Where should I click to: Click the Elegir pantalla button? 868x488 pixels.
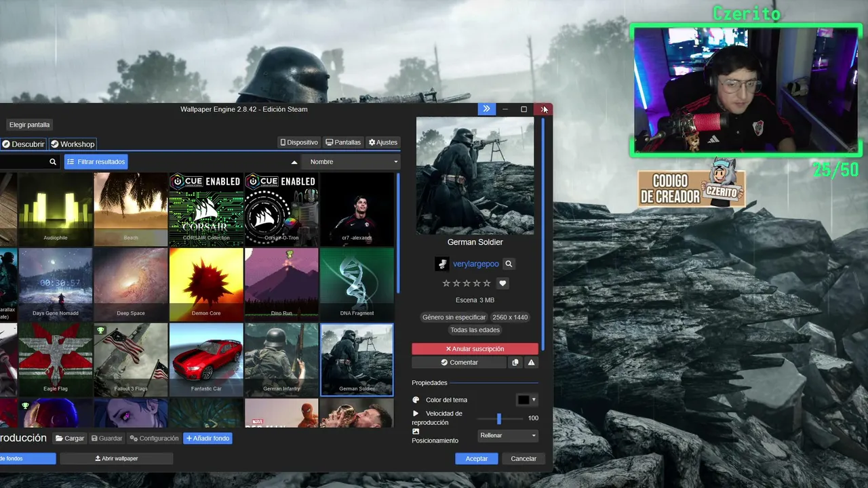(30, 125)
